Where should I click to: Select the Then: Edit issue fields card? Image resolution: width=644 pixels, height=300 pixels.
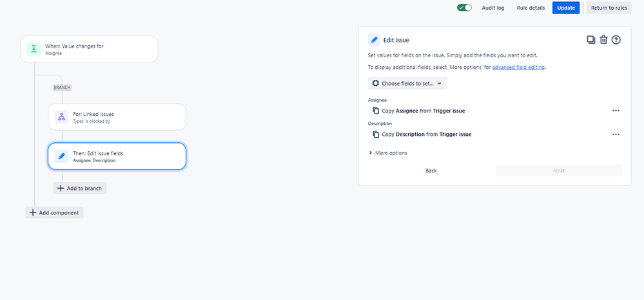pyautogui.click(x=117, y=156)
